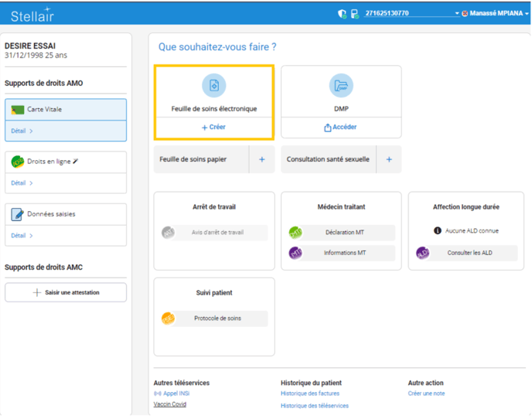Viewport: 532px width, 419px height.
Task: Open Historique des factures link
Action: click(309, 393)
